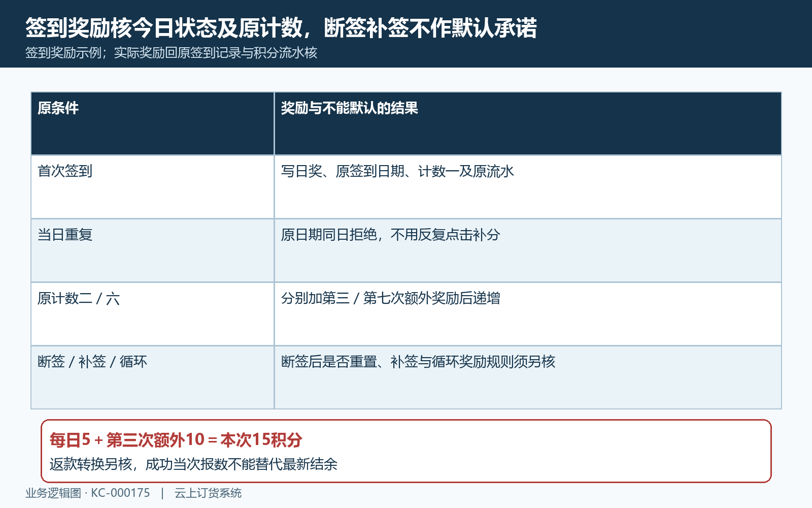Viewport: 812px width, 508px height.
Task: Click the footer label 业务逻辑图 · KC-000175
Action: (88, 493)
